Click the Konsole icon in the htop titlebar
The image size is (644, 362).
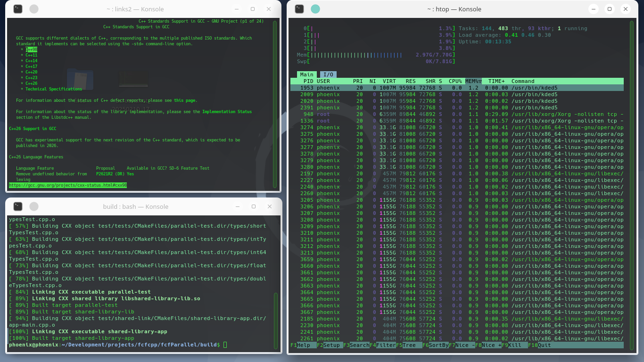click(x=299, y=8)
